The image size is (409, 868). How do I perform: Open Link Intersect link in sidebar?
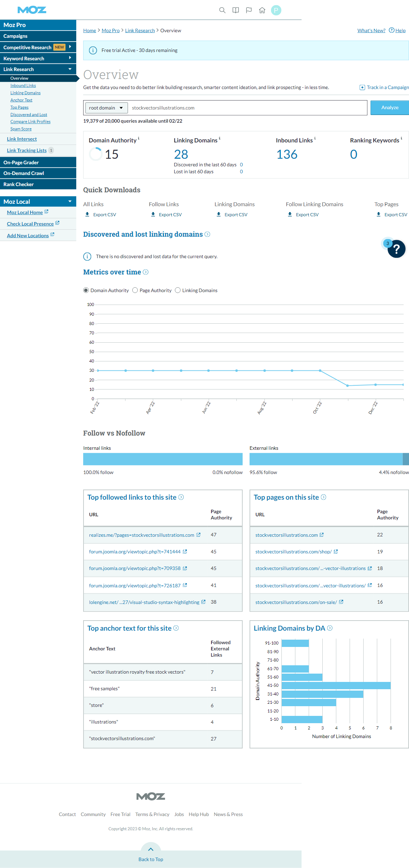(x=22, y=139)
